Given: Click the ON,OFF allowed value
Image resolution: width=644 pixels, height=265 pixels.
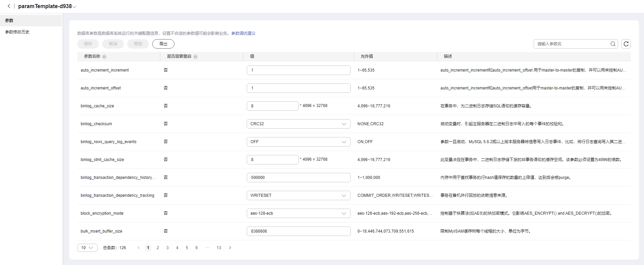Looking at the screenshot, I should pyautogui.click(x=365, y=142).
